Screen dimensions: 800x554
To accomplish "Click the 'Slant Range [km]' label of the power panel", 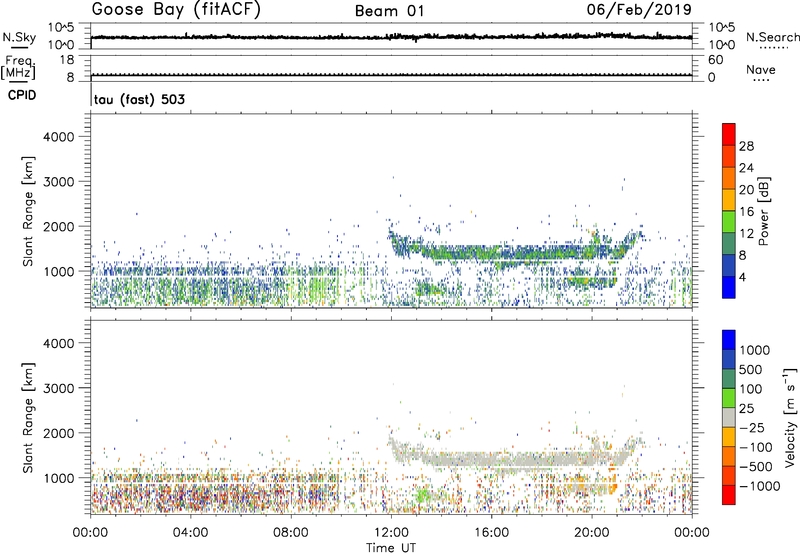I will 28,211.
